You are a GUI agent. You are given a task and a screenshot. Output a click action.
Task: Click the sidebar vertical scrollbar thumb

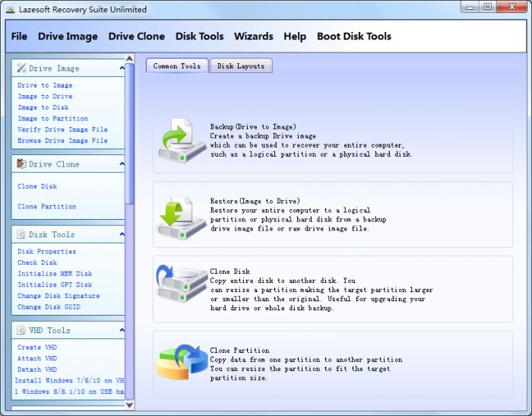(130, 133)
